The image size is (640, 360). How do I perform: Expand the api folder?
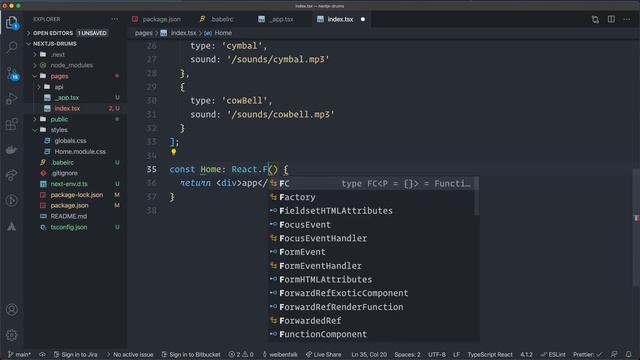point(59,87)
